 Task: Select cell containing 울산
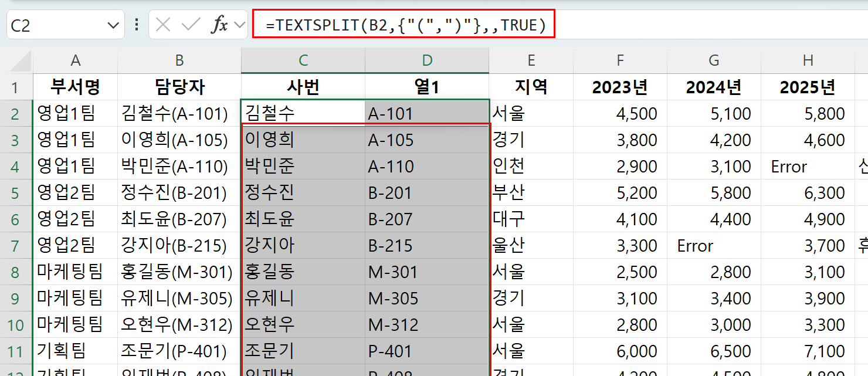click(531, 246)
